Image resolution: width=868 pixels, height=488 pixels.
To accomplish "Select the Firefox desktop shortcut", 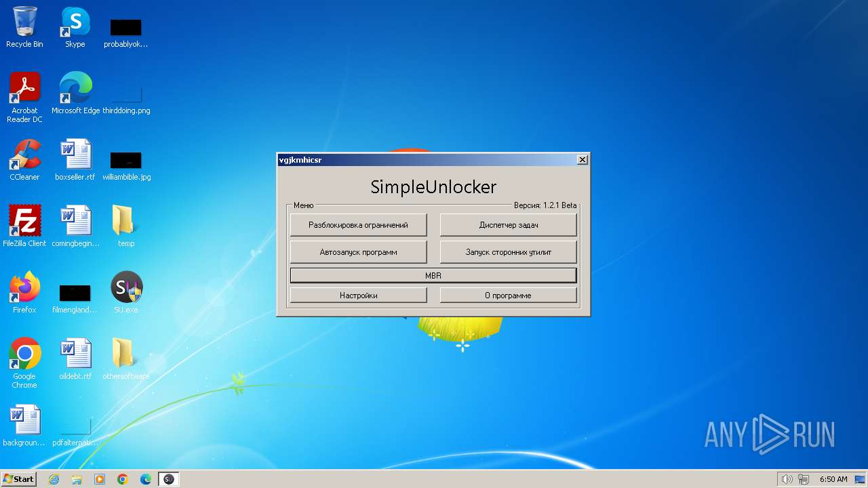I will click(24, 293).
